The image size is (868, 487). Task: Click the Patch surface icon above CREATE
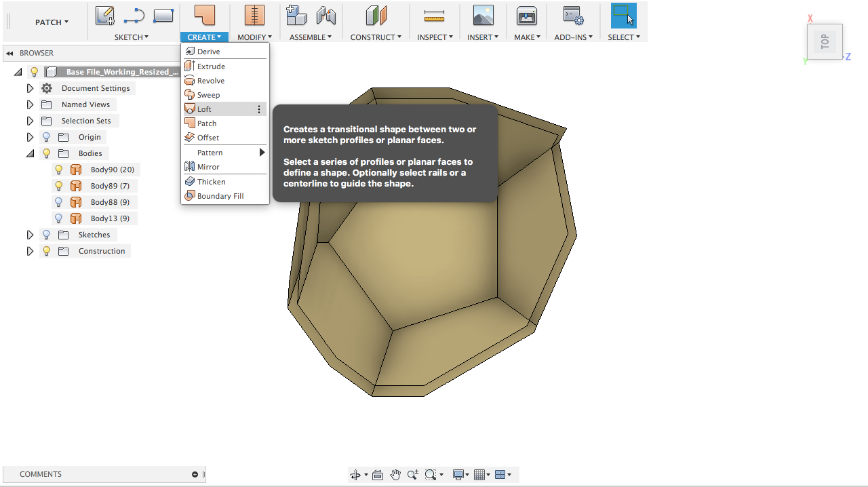pyautogui.click(x=204, y=16)
